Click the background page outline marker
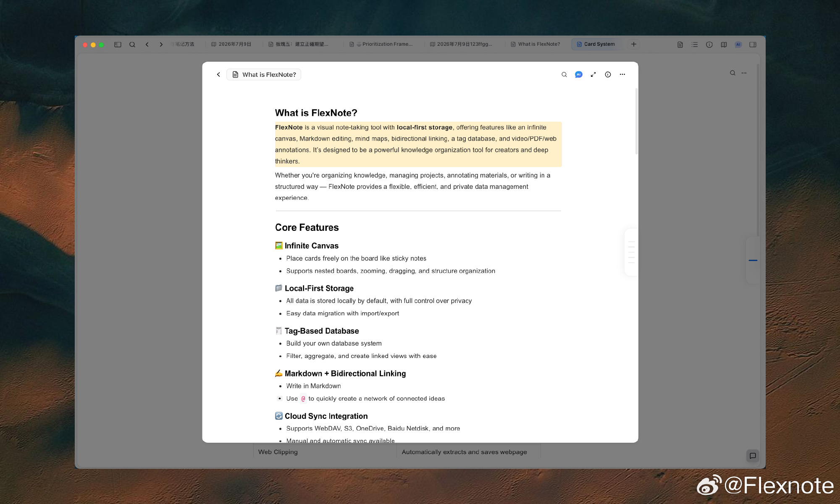Viewport: 840px width, 504px height. pos(753,261)
